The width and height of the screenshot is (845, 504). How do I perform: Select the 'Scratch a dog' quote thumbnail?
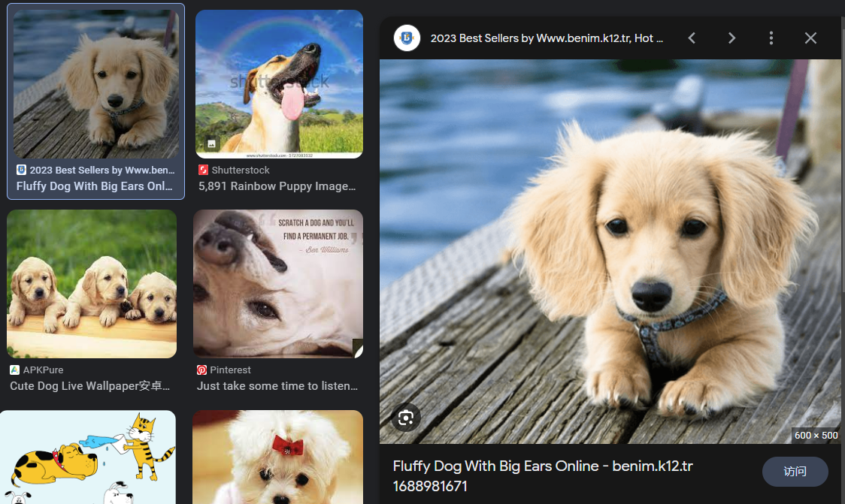278,284
